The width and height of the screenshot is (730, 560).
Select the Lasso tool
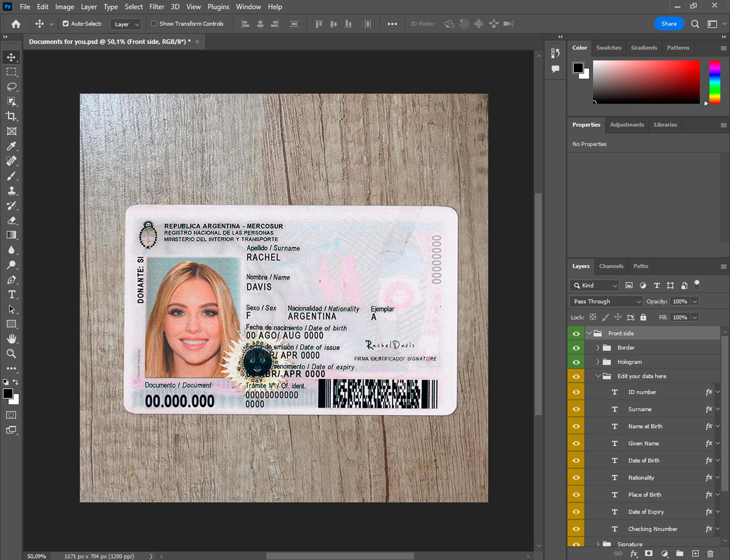pos(11,87)
